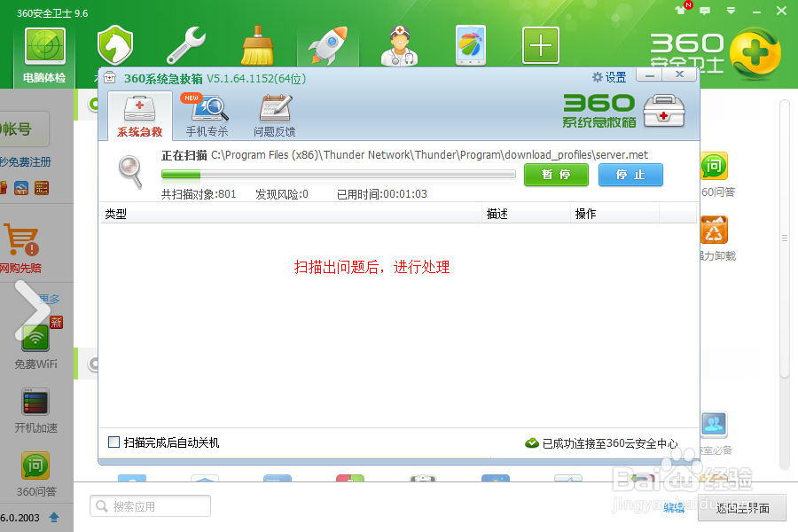Open 设置 in the rescue box
The image size is (798, 532).
coord(609,77)
